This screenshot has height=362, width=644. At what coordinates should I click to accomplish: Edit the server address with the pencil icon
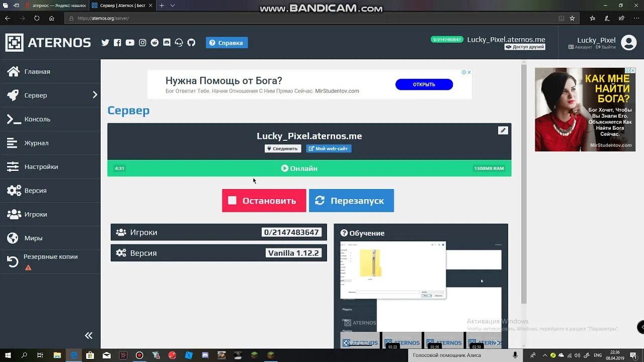tap(503, 130)
